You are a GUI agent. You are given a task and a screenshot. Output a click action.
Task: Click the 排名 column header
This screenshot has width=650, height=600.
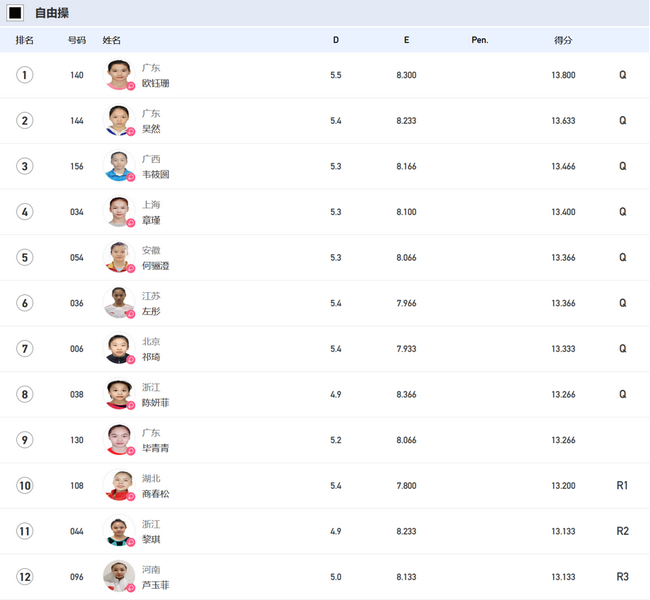tap(24, 40)
